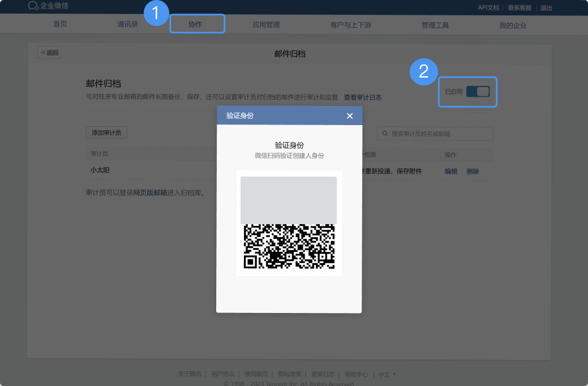Go to the 应用管理 tab

tap(266, 25)
